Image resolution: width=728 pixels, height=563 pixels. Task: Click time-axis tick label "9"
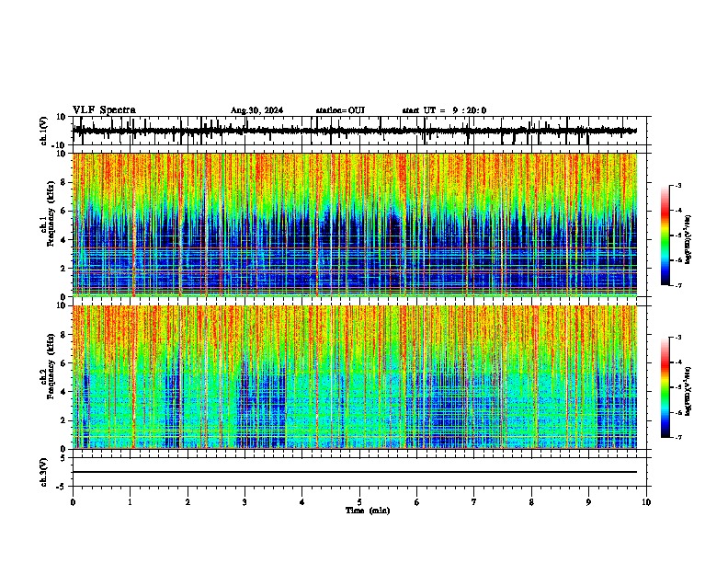pyautogui.click(x=588, y=502)
